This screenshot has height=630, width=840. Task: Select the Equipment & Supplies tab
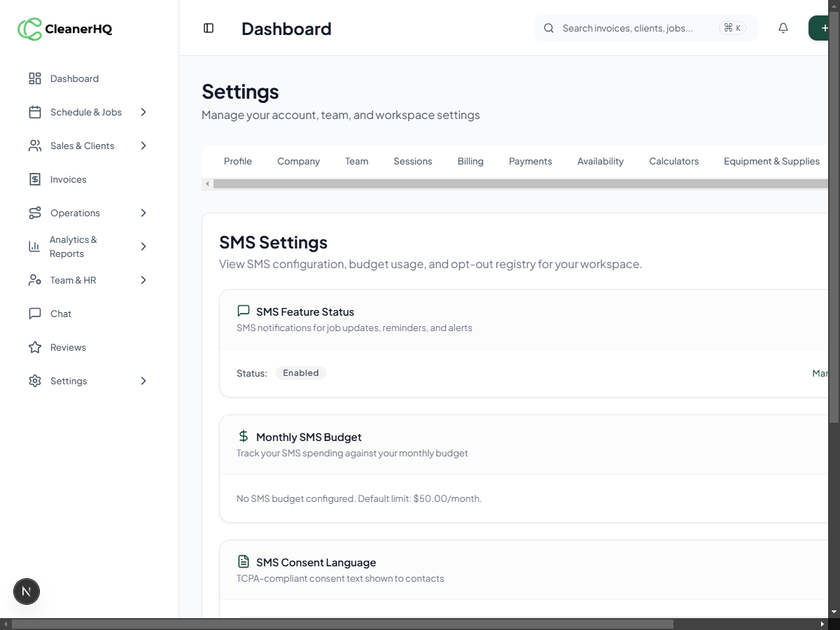771,161
